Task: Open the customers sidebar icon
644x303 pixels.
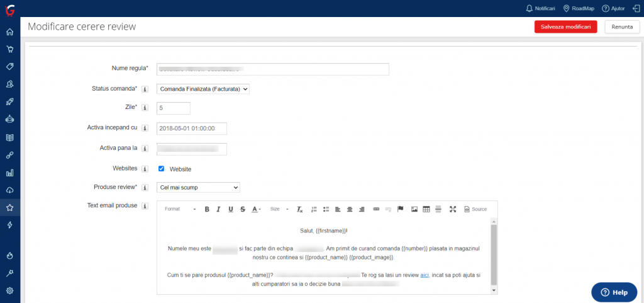Action: 10,84
